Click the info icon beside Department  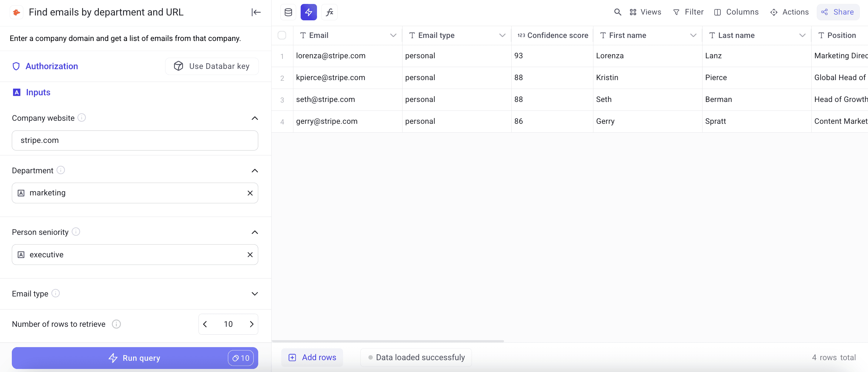[61, 170]
